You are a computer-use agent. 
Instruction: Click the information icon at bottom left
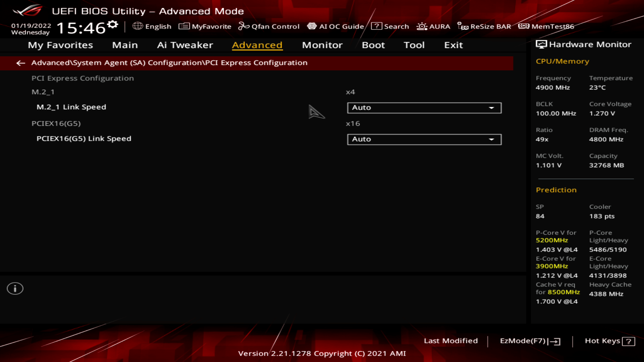(x=15, y=288)
